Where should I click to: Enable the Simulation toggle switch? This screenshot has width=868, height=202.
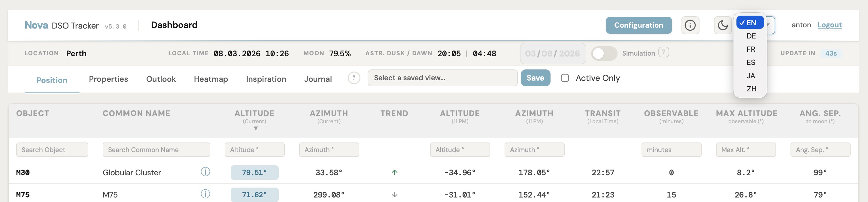[x=604, y=54]
